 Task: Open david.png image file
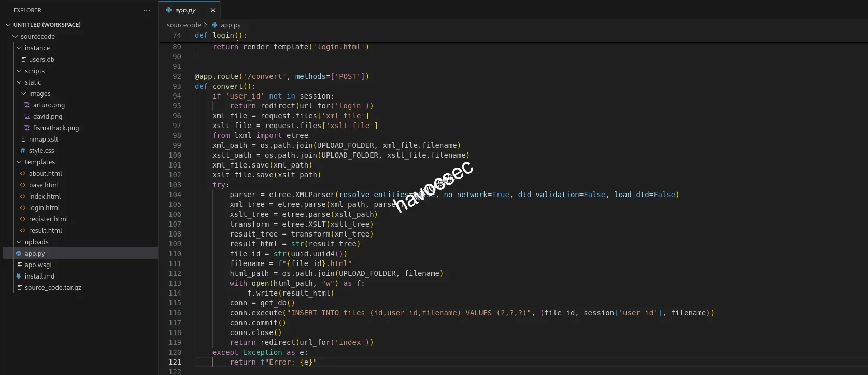[x=48, y=117]
